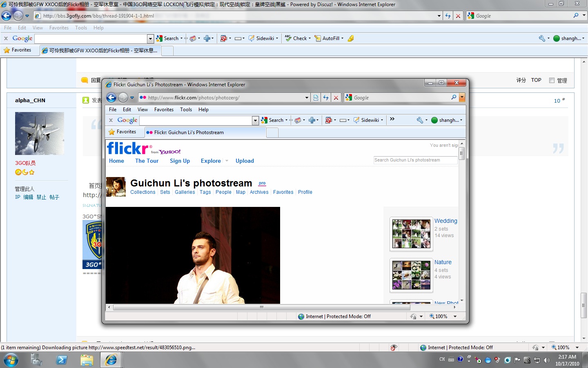Click the forum window vertical scrollbar thumb
Screen dimensions: 588x368
(x=584, y=305)
